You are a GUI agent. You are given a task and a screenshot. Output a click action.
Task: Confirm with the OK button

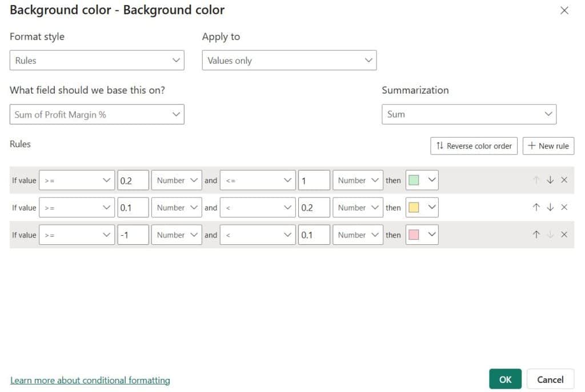coord(505,379)
